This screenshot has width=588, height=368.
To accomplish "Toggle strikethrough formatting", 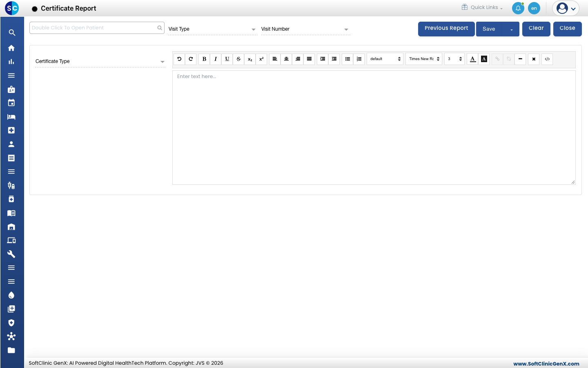I will click(x=238, y=59).
